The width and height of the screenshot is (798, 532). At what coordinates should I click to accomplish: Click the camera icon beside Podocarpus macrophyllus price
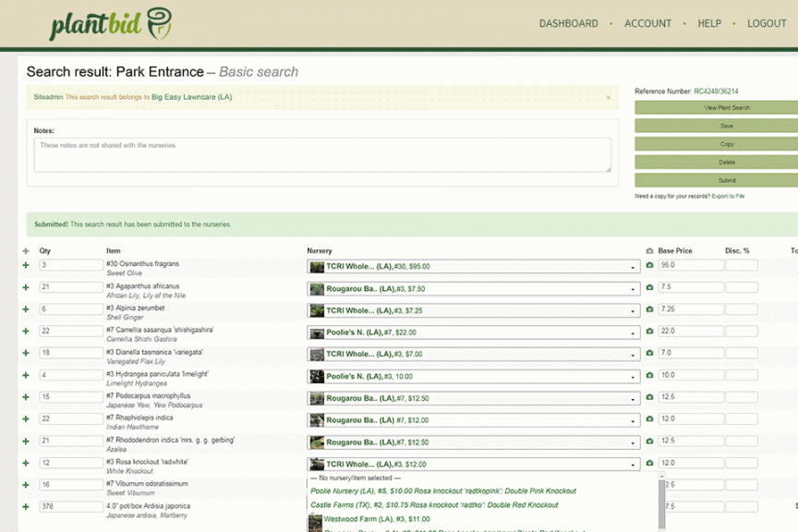[649, 397]
